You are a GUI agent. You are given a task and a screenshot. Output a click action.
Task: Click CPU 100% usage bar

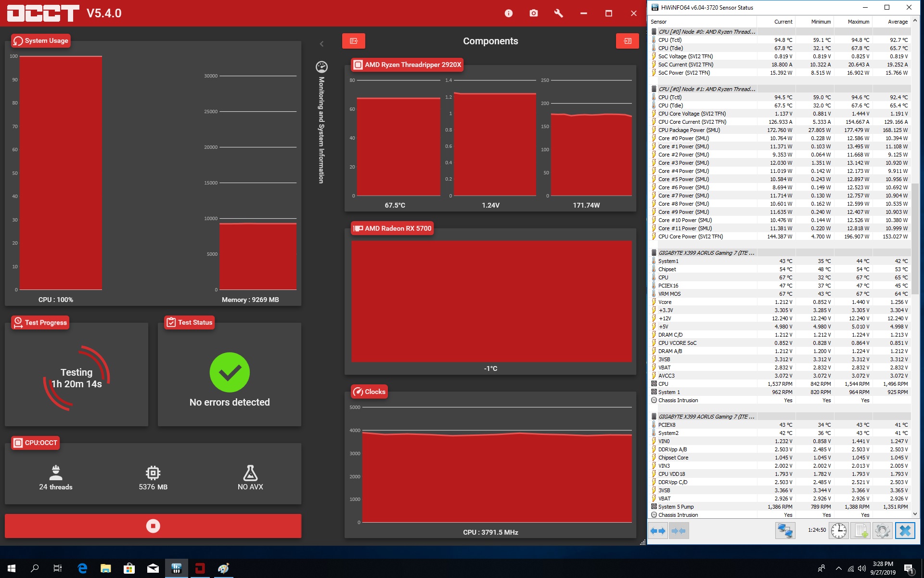tap(61, 173)
